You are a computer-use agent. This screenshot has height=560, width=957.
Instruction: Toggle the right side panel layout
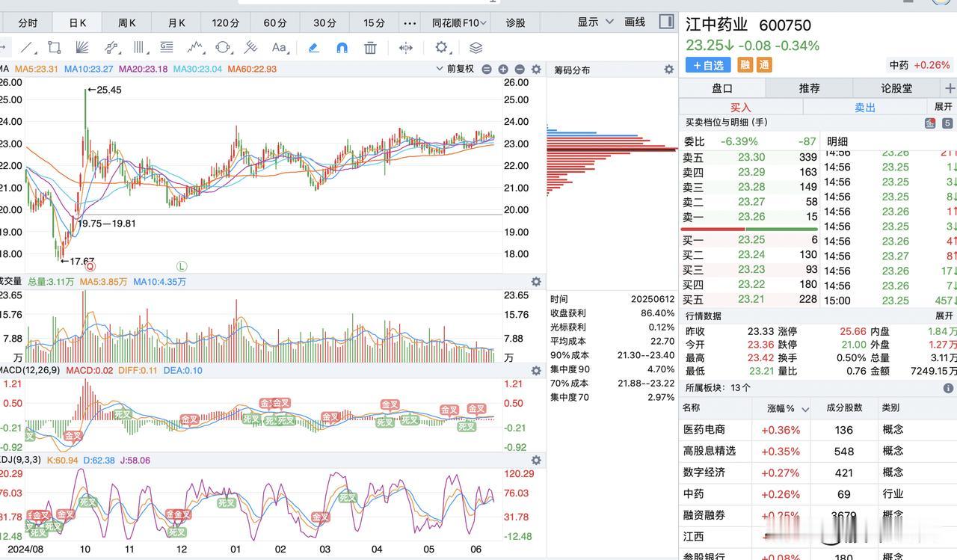click(x=666, y=22)
